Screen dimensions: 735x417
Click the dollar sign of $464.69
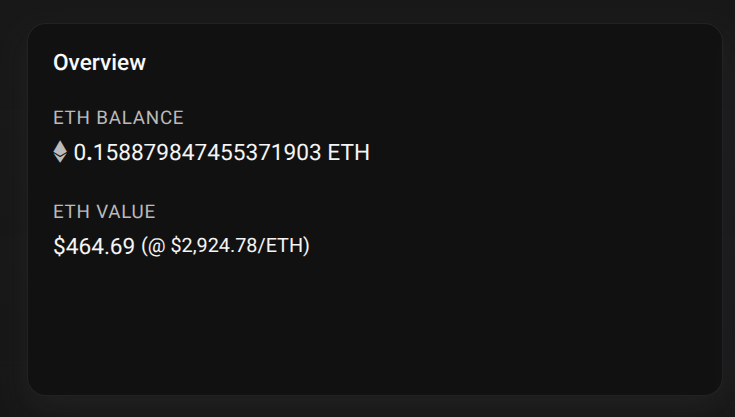59,246
